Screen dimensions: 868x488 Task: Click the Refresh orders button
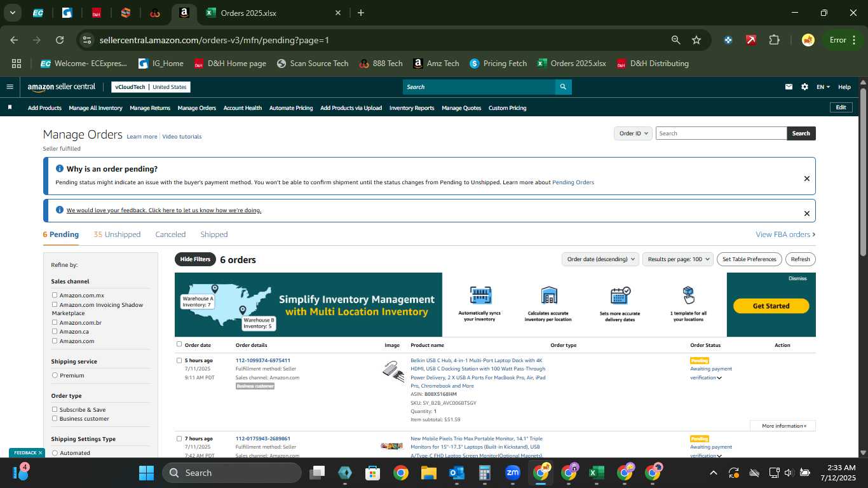801,259
